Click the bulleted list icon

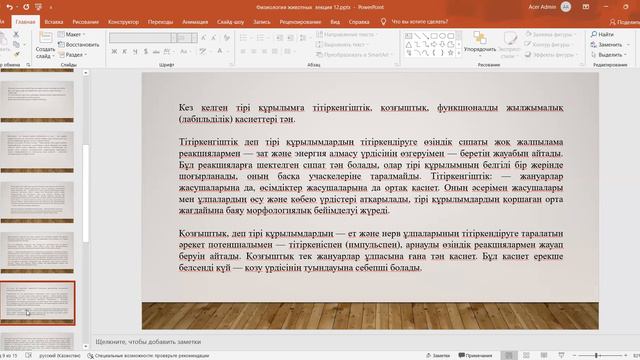point(244,38)
